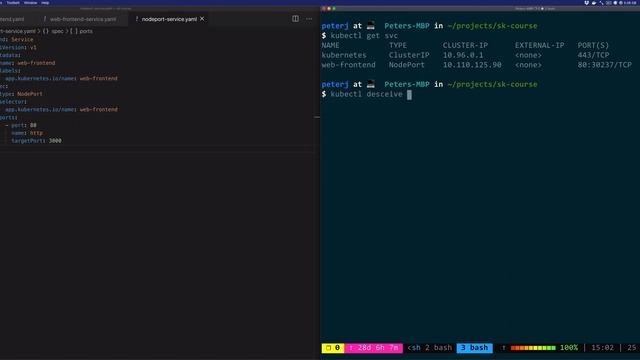Click the 'type: NodePort' line in the editor
The image size is (640, 360).
pos(21,94)
